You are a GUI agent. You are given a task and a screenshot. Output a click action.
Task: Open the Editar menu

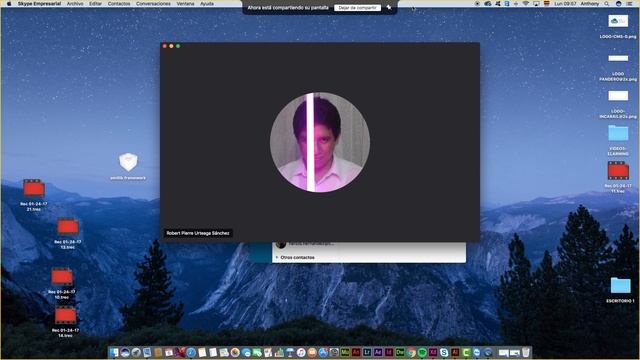point(96,4)
